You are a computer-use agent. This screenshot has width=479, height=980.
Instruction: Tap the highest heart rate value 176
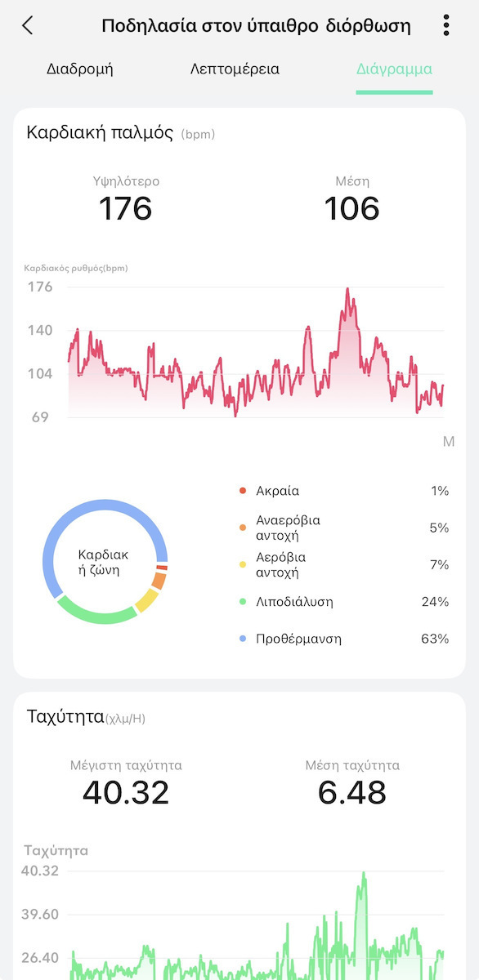tap(126, 208)
